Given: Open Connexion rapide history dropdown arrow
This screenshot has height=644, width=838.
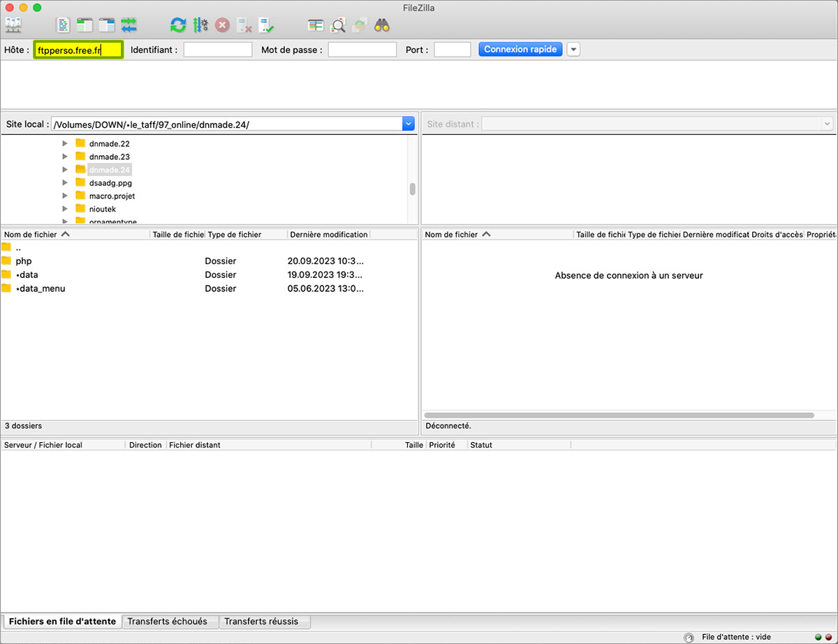Looking at the screenshot, I should coord(573,50).
